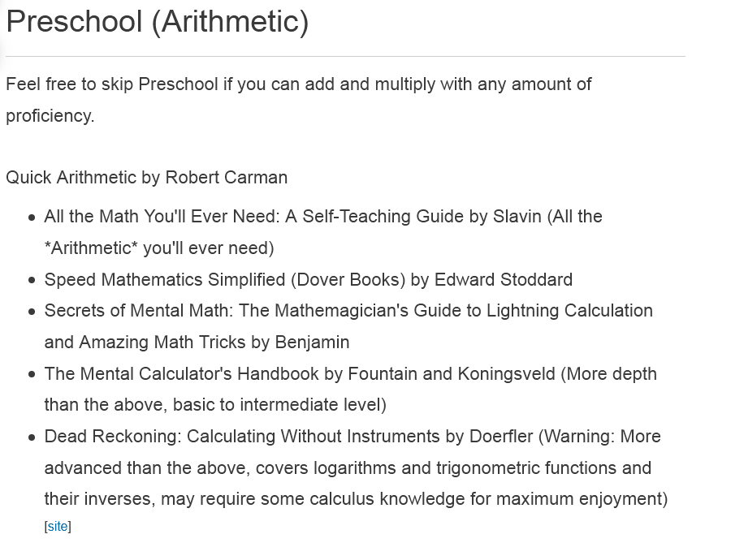
Task: Click 'All the Math You'll Ever Need' entry
Action: click(323, 232)
